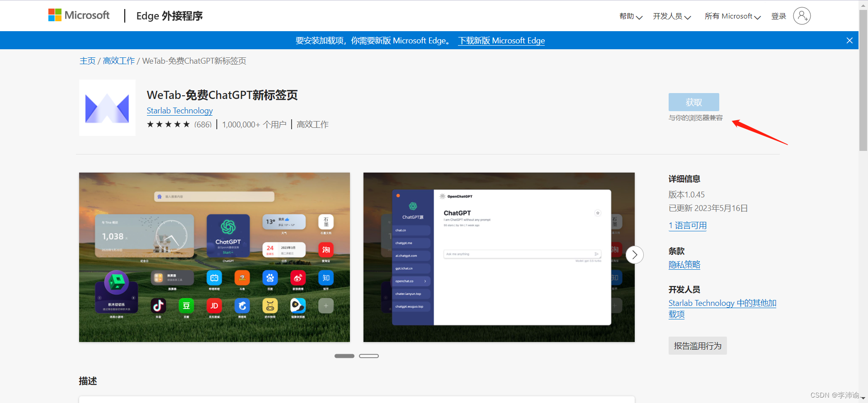This screenshot has width=868, height=403.
Task: Expand the 帮助 menu
Action: (x=631, y=16)
